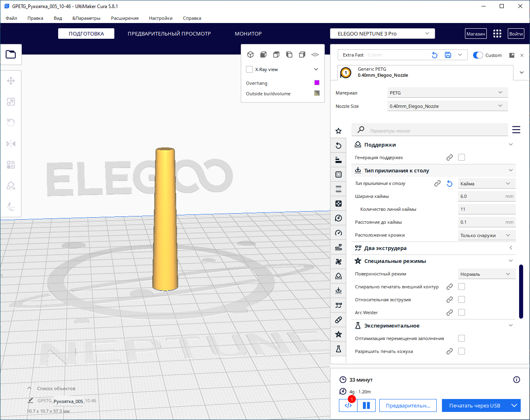Enable Генерация поддержек checkbox
This screenshot has height=420, width=530.
click(x=461, y=157)
